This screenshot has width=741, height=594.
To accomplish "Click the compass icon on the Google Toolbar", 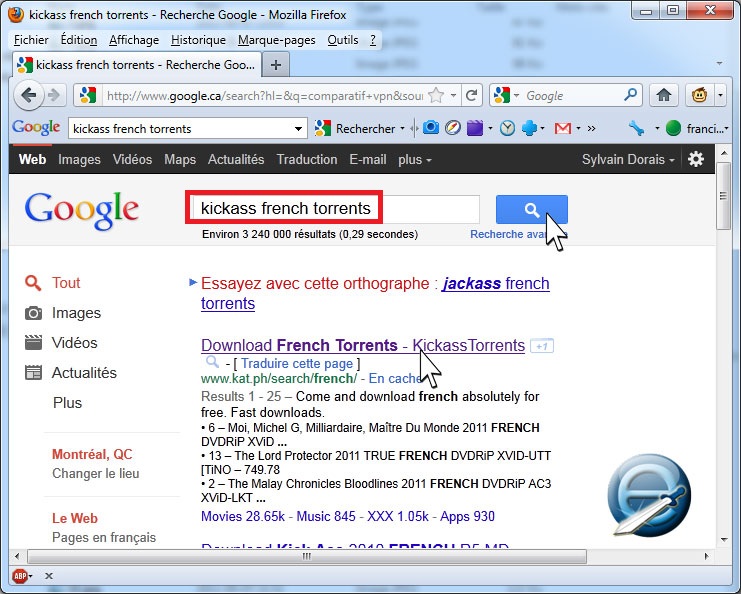I will point(452,128).
